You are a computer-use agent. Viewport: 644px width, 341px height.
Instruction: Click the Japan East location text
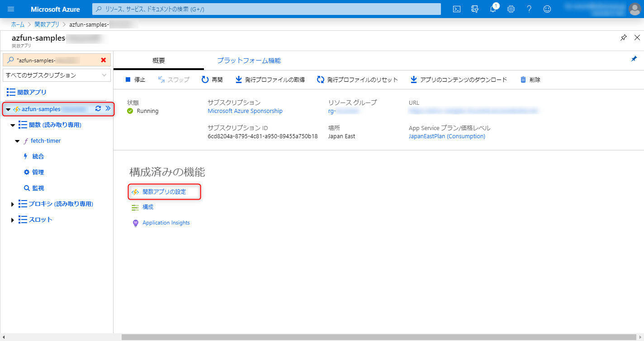point(341,136)
